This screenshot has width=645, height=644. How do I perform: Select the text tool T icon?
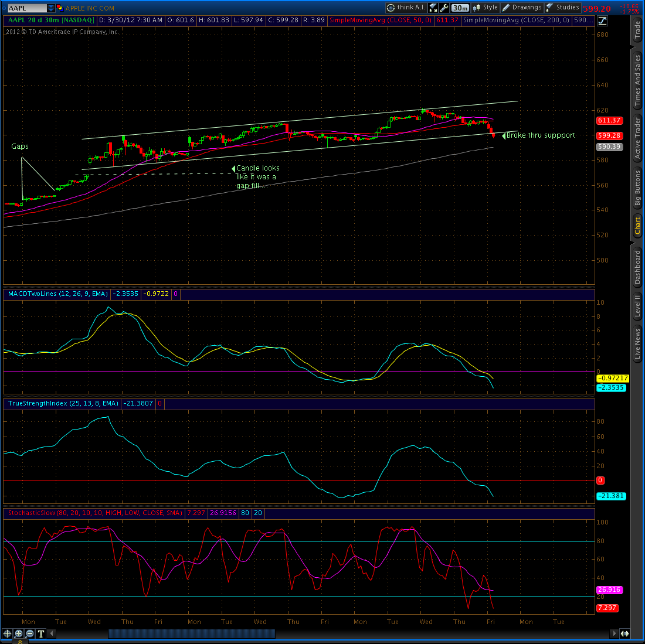tap(40, 633)
